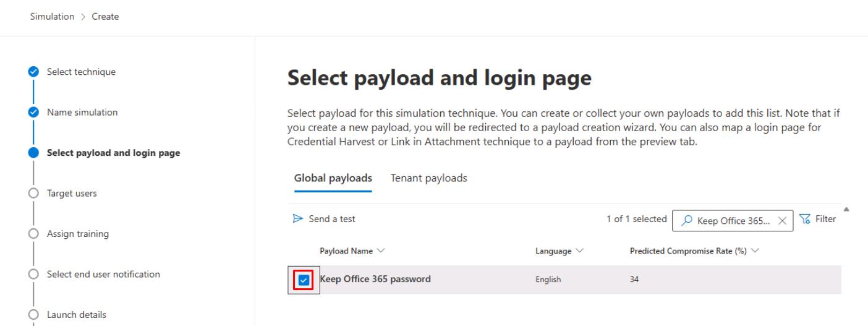Screen dimensions: 868x326
Task: Go to the Launch details step
Action: (77, 315)
